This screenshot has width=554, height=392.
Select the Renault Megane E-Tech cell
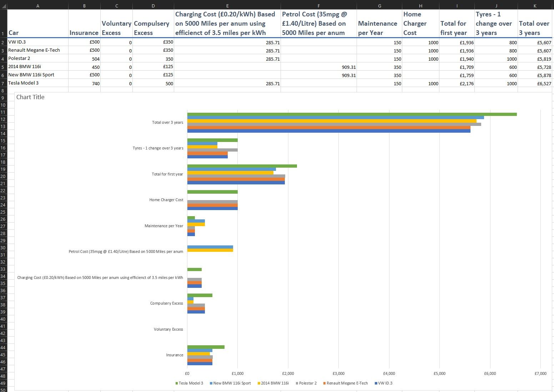click(x=37, y=50)
